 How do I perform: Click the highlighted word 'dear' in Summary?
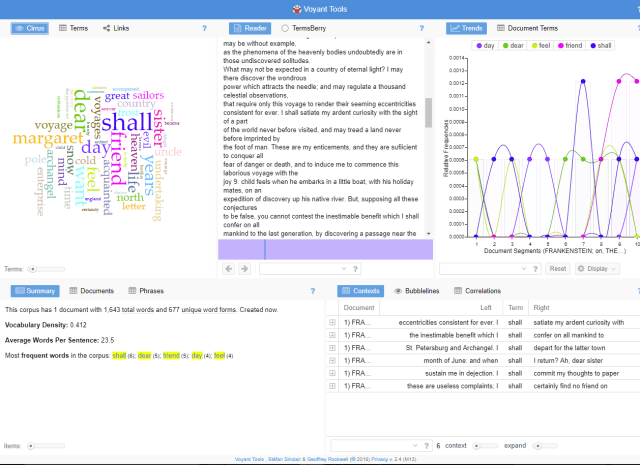pos(146,355)
